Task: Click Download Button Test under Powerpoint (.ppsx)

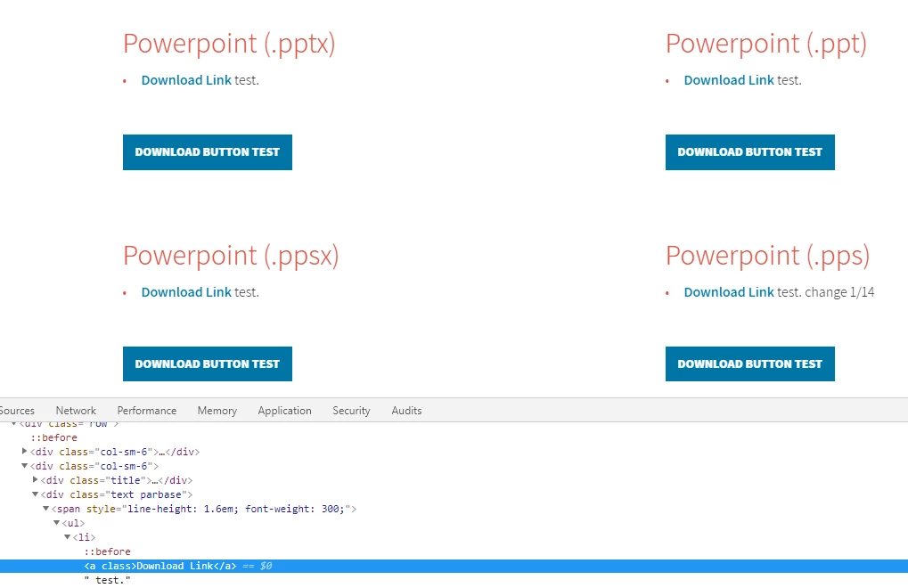Action: tap(208, 364)
